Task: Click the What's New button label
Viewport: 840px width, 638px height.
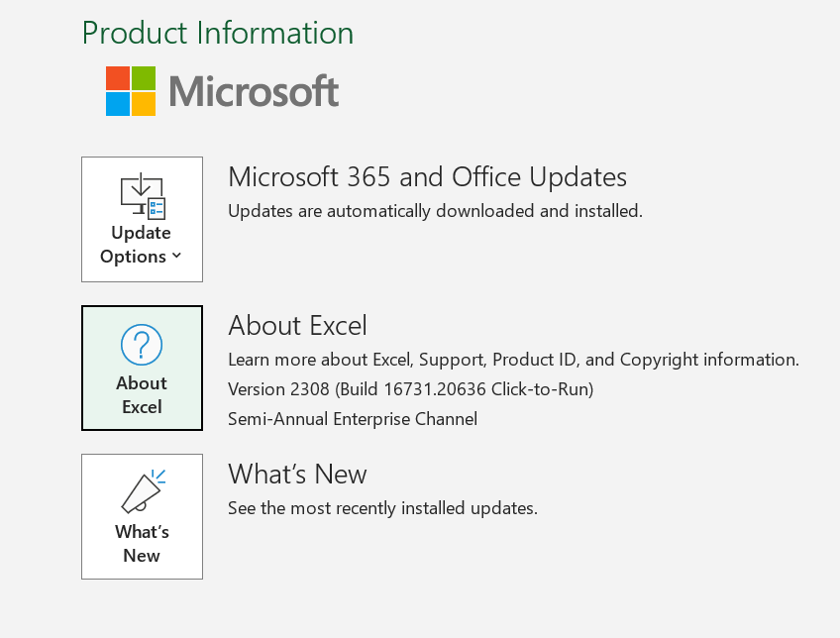Action: coord(142,543)
